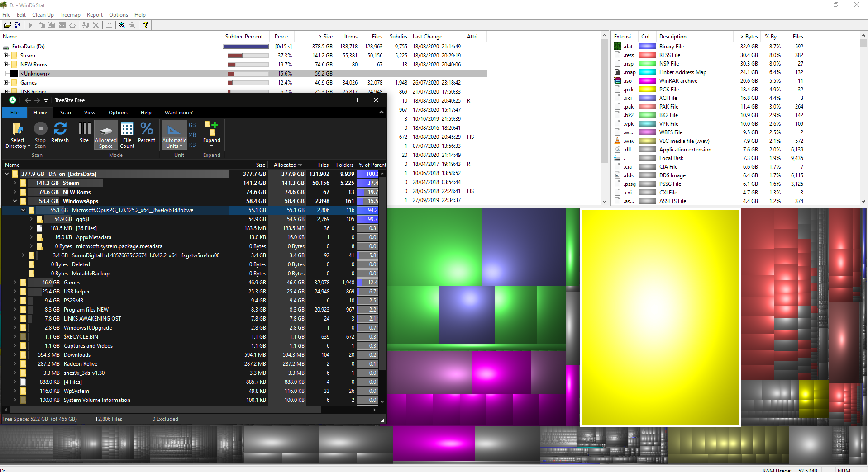Sort TreeSize list by Allocated column

(288, 165)
